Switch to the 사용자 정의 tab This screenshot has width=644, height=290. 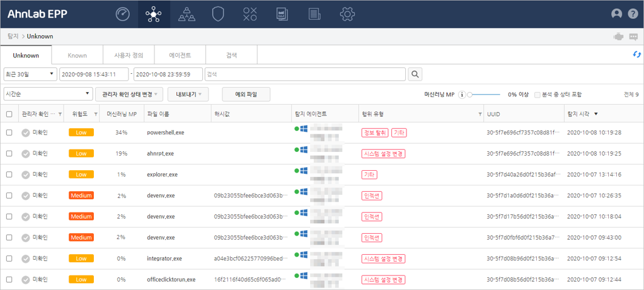128,55
